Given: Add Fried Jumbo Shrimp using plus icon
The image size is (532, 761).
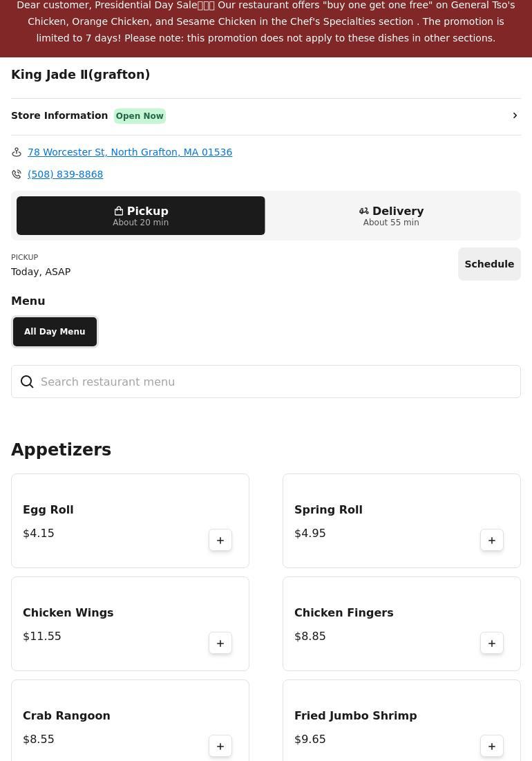Looking at the screenshot, I should 492,746.
